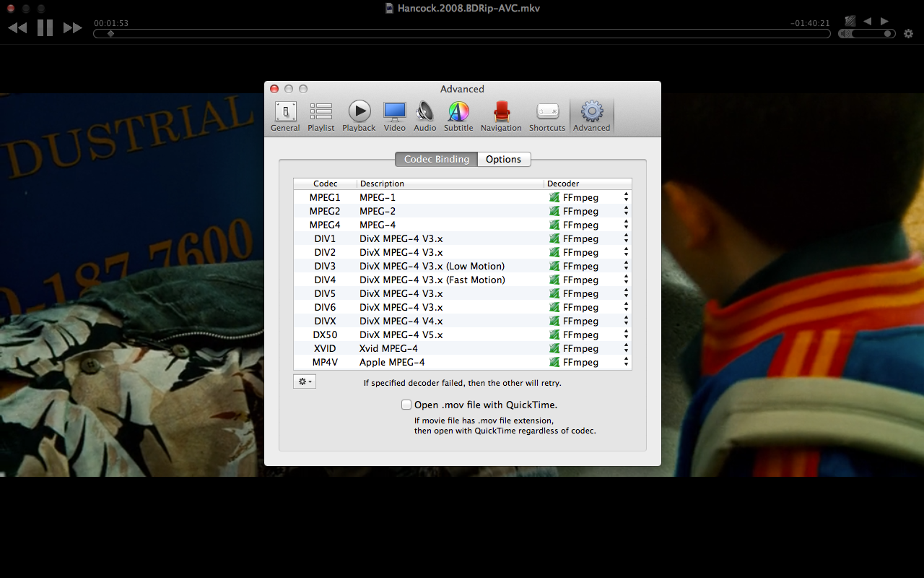Click remaining time -01:40:21
This screenshot has width=924, height=578.
point(810,23)
